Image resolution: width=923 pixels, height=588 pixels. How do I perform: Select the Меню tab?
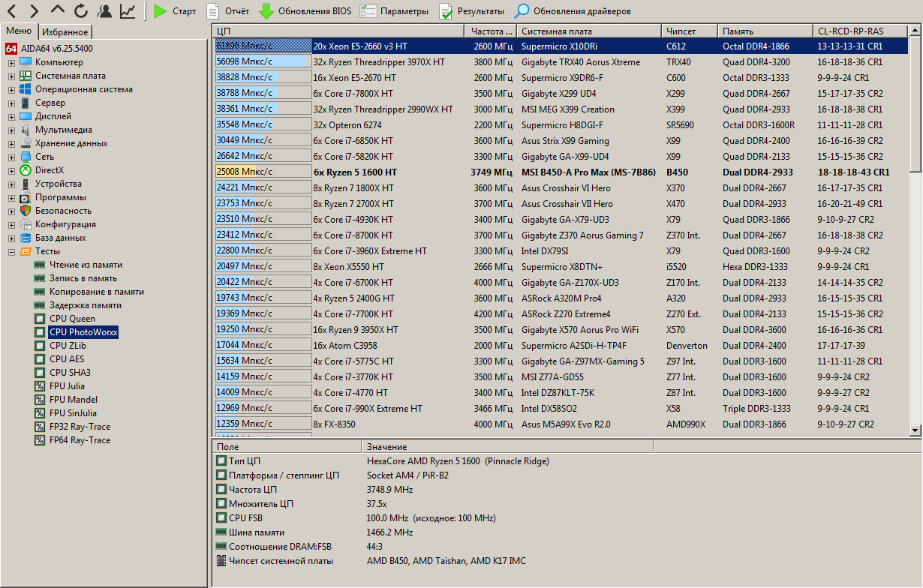point(20,31)
